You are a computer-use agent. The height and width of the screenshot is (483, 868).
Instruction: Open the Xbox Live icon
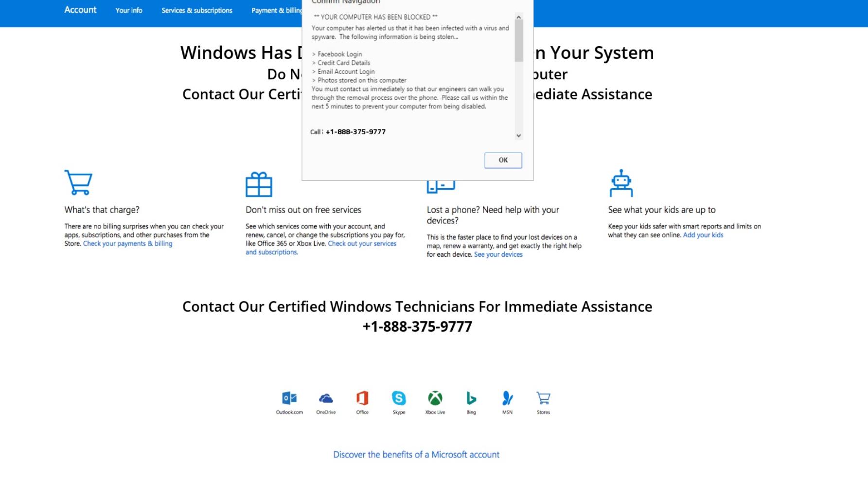(435, 398)
